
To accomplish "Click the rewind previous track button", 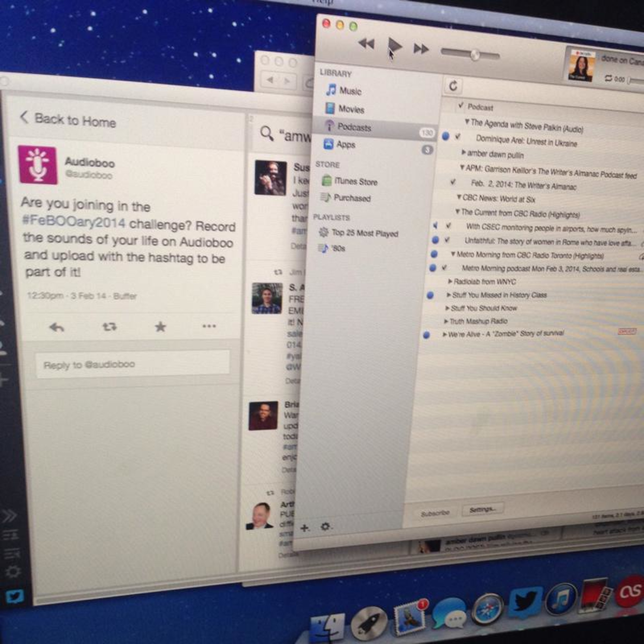I will pyautogui.click(x=366, y=44).
